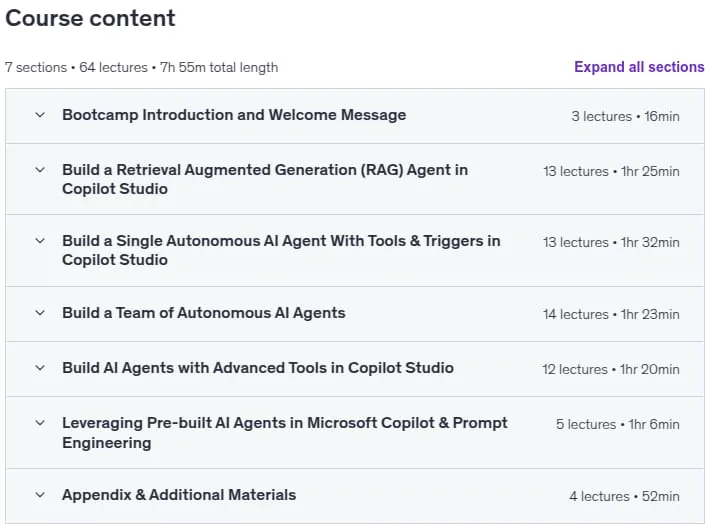Click '13 lectures • 1hr 25min' text
Image resolution: width=705 pixels, height=524 pixels.
point(611,171)
